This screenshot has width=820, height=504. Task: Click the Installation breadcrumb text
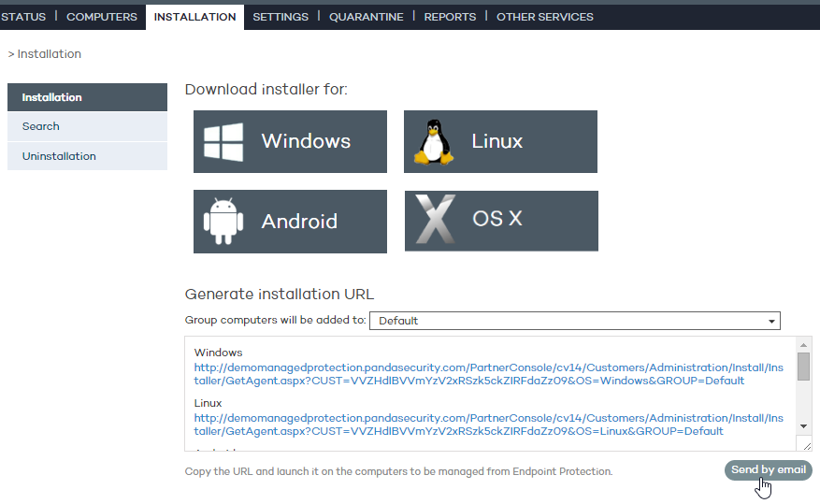click(50, 54)
